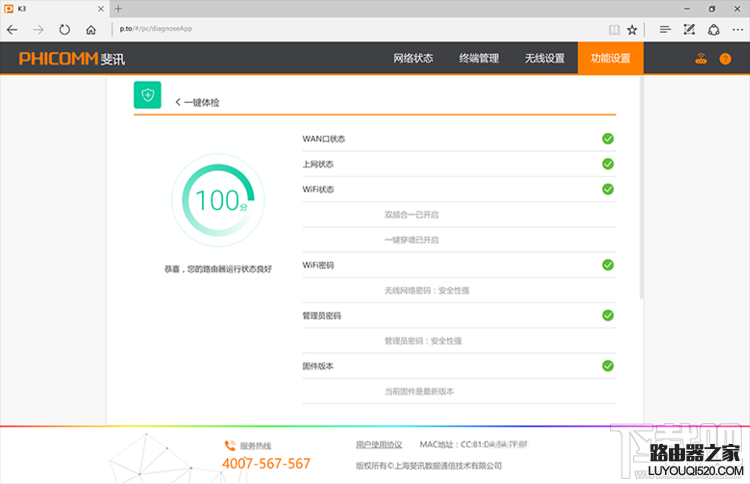Click the share icon in browser toolbar
750x484 pixels.
click(714, 30)
